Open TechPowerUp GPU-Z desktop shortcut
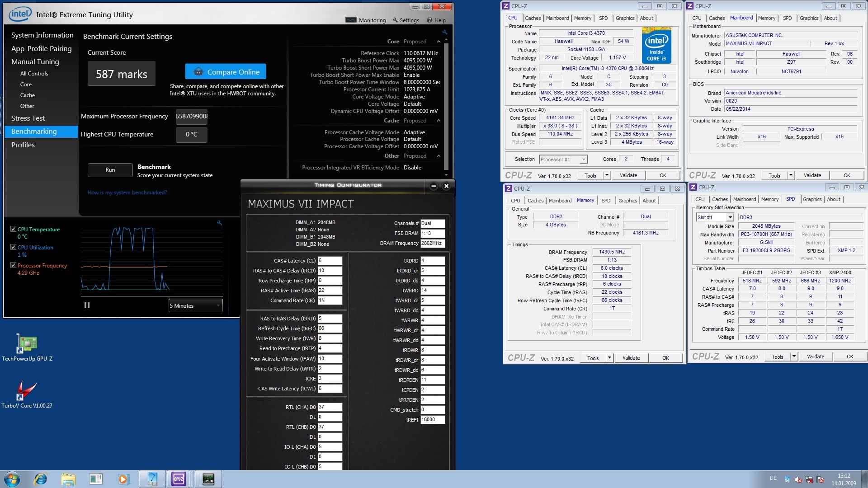 pyautogui.click(x=27, y=348)
